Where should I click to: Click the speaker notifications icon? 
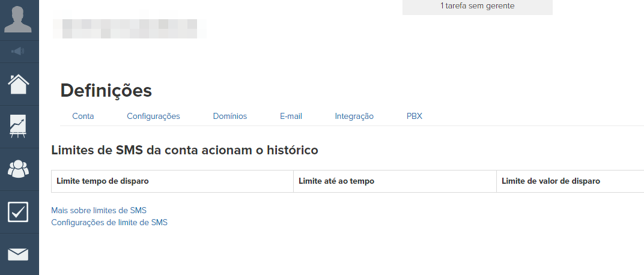tap(19, 51)
